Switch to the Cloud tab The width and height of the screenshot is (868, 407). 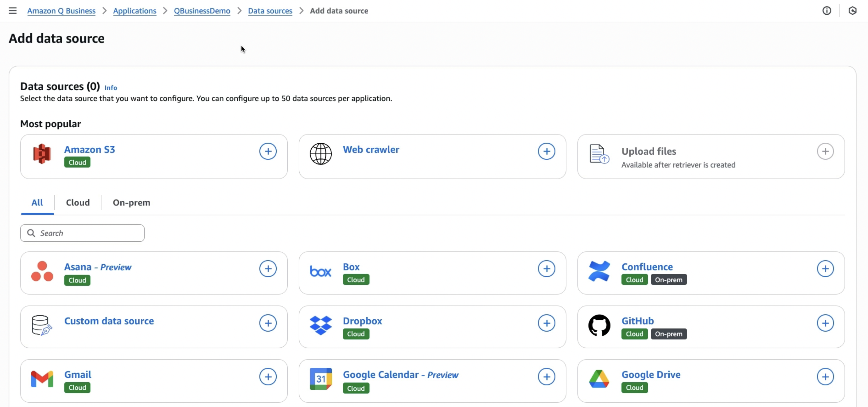click(78, 203)
